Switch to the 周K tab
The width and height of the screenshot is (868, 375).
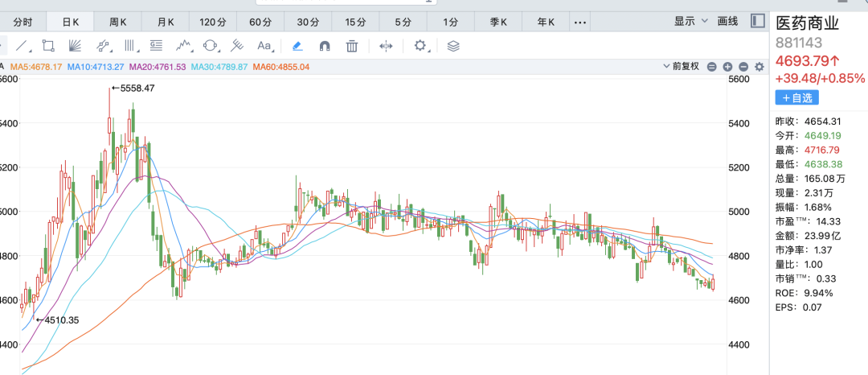coord(118,23)
